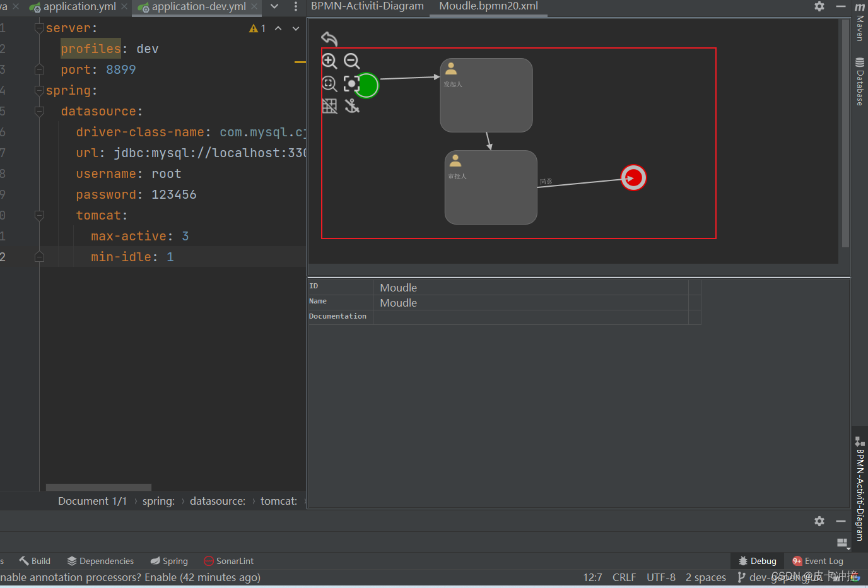
Task: Go to previous highlighted problem arrow
Action: [278, 28]
